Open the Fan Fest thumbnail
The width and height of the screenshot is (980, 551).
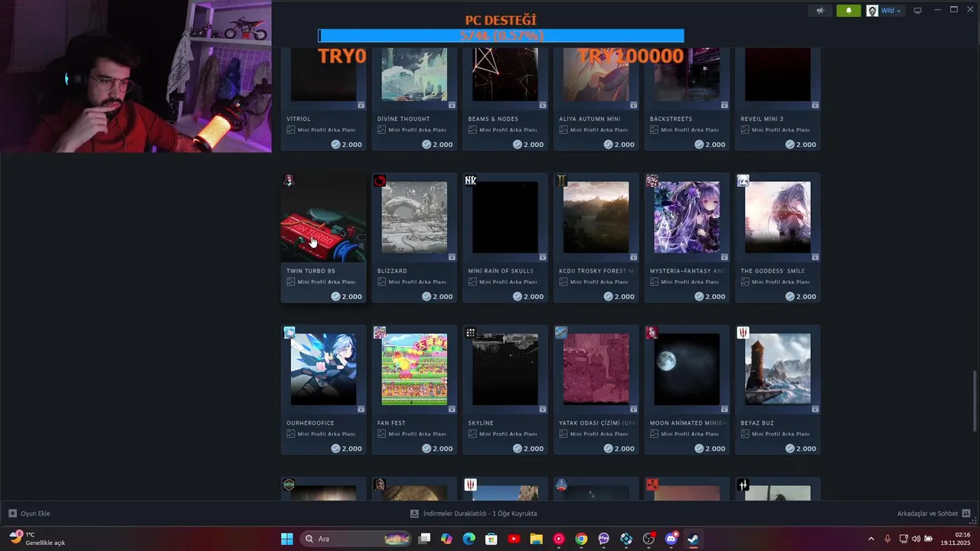click(x=414, y=369)
